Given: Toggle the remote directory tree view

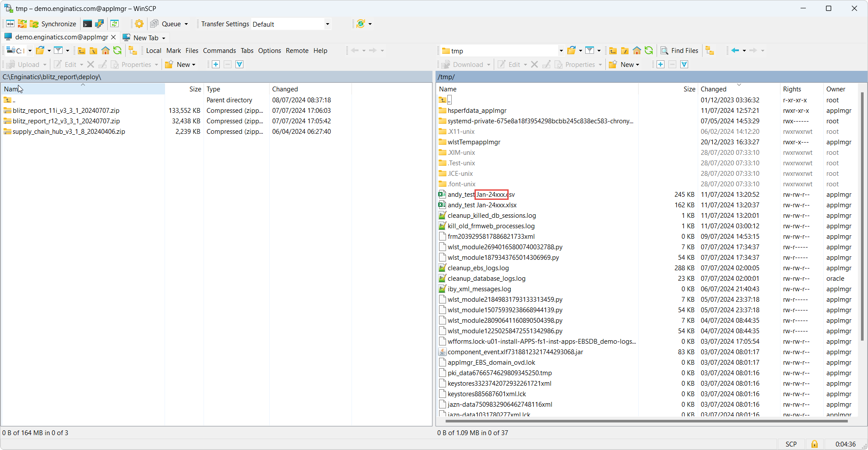Looking at the screenshot, I should (x=710, y=51).
